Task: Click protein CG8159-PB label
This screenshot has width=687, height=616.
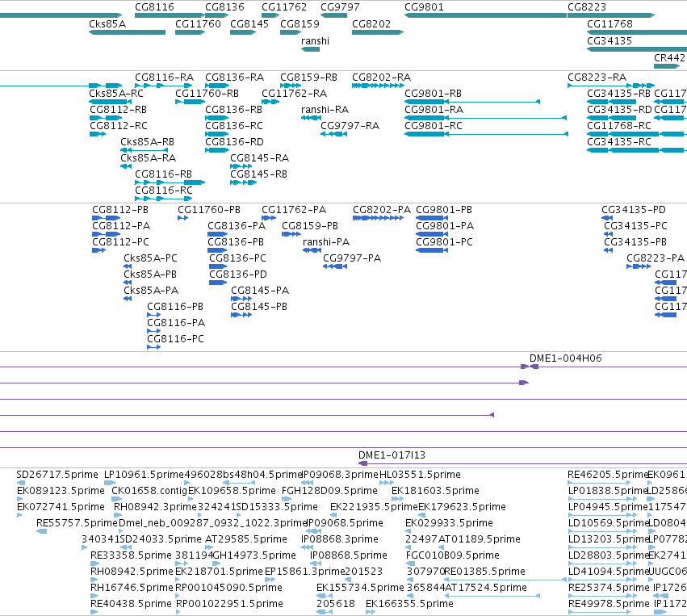Action: pyautogui.click(x=310, y=226)
